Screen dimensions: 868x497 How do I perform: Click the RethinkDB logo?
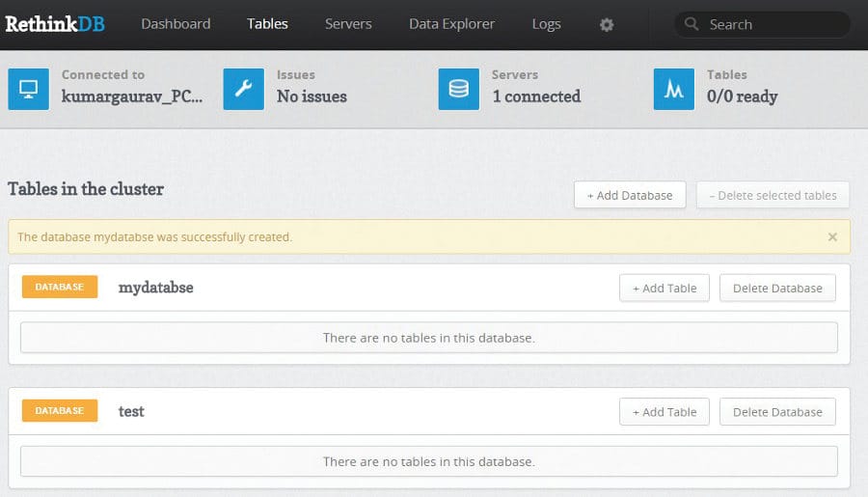pos(55,24)
